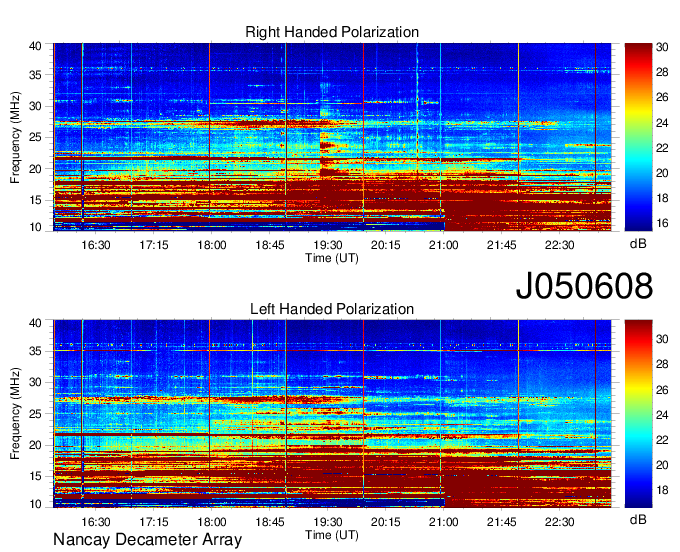
Task: Click the 17:15 tick on lower plot
Action: (x=154, y=522)
